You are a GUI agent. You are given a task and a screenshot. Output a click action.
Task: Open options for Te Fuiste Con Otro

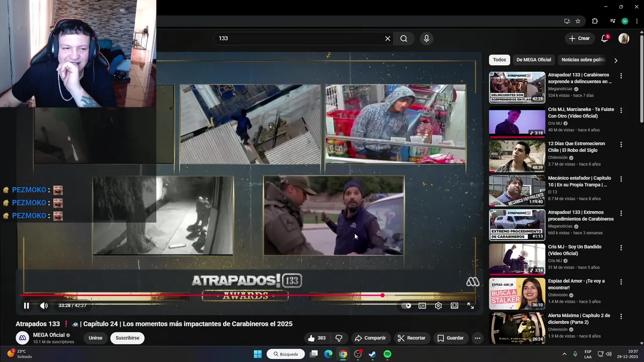(621, 110)
